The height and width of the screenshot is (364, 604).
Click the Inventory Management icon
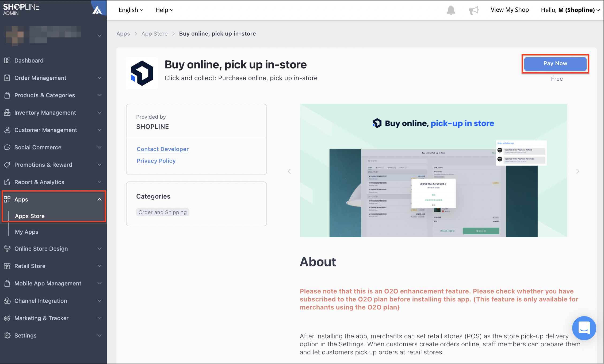[7, 113]
